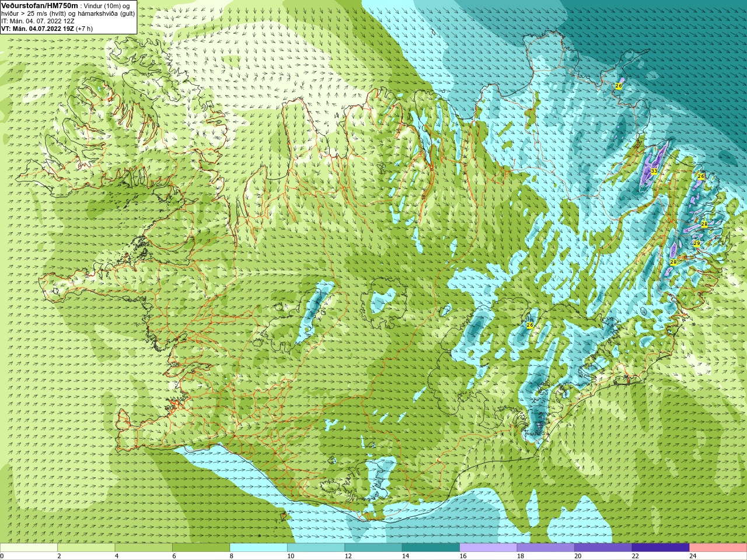This screenshot has width=747, height=560.
Task: Select the 12–14 m/s teal legend swatch
Action: click(373, 548)
